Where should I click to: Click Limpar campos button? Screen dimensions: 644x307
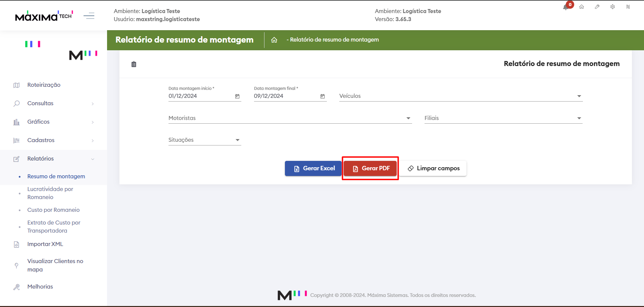(433, 168)
